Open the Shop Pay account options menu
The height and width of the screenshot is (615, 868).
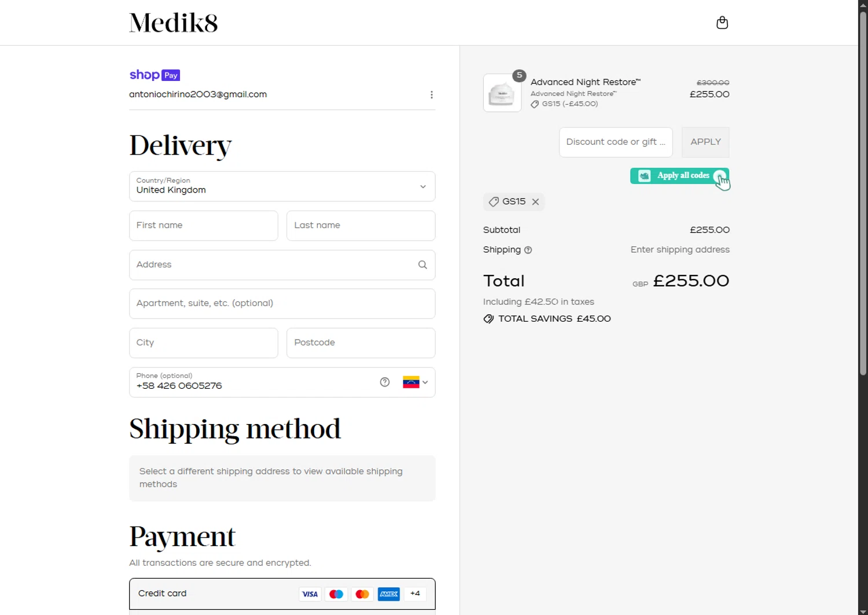point(431,94)
